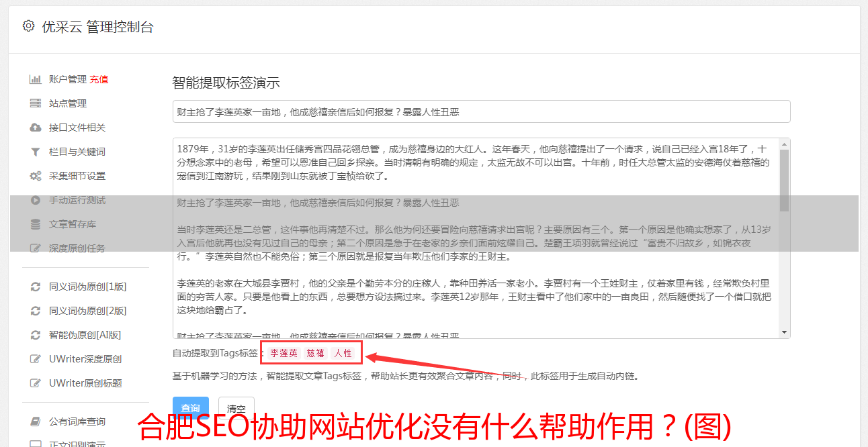This screenshot has height=447, width=868.
Task: Click the edit icon next to UWriter深度原创
Action: 36,359
